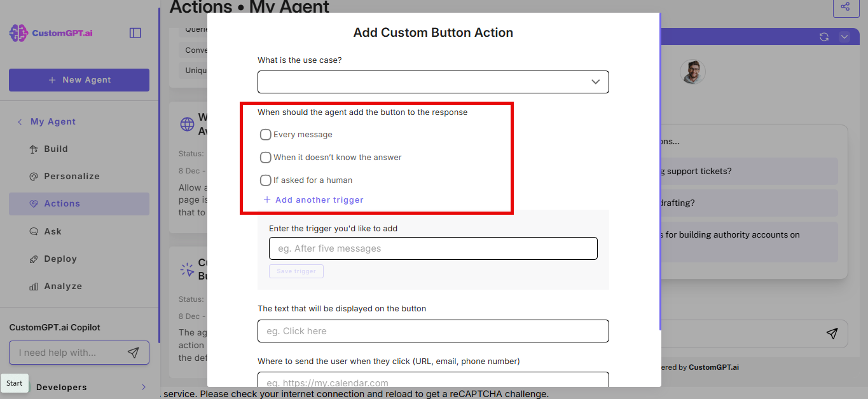Image resolution: width=868 pixels, height=399 pixels.
Task: Collapse the sidebar using the panel icon
Action: click(135, 32)
